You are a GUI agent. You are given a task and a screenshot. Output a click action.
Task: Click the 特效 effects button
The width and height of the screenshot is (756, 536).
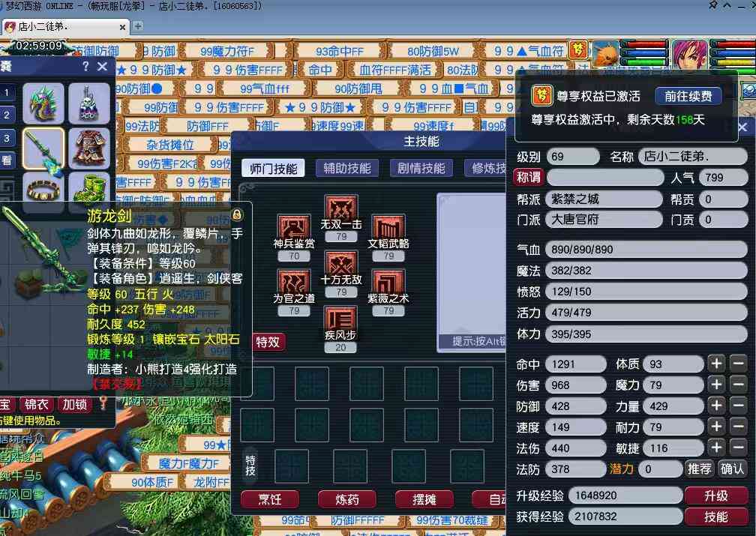pos(268,342)
